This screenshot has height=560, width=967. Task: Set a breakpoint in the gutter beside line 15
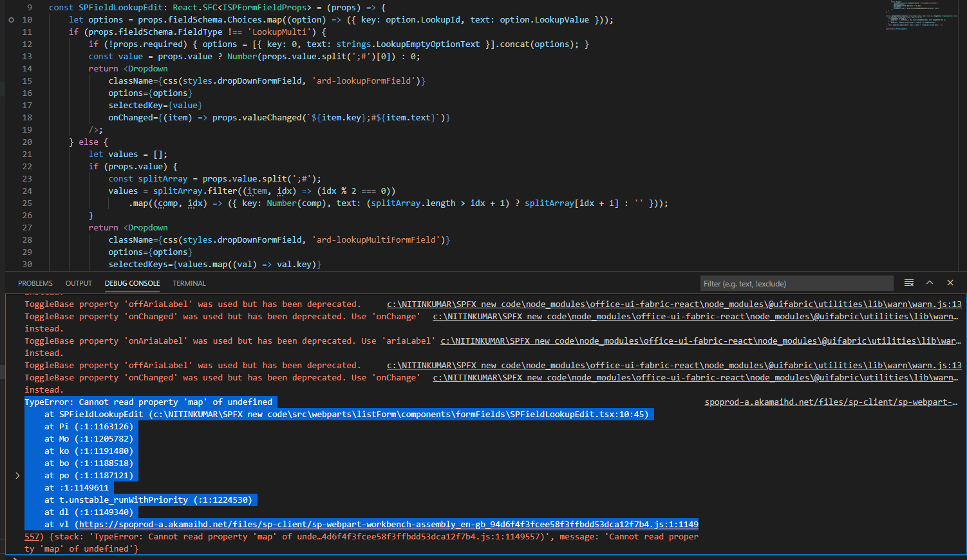12,80
